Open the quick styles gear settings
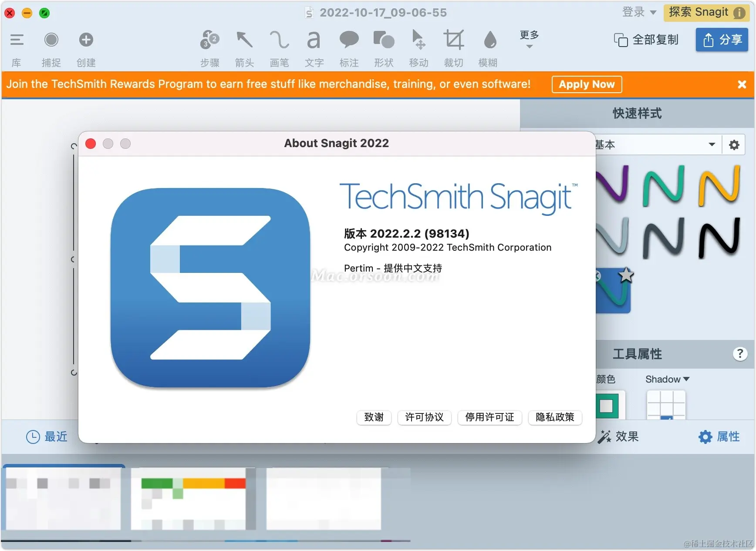 coord(734,144)
